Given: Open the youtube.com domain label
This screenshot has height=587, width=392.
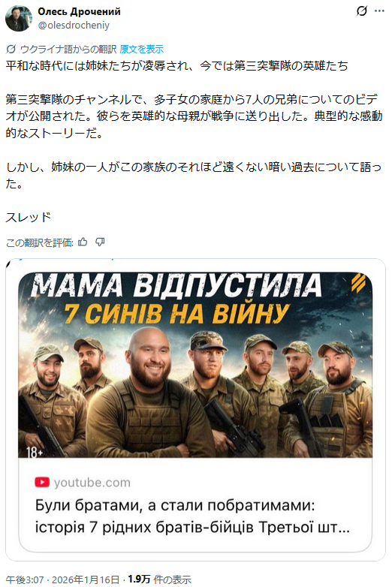Looking at the screenshot, I should pos(92,483).
